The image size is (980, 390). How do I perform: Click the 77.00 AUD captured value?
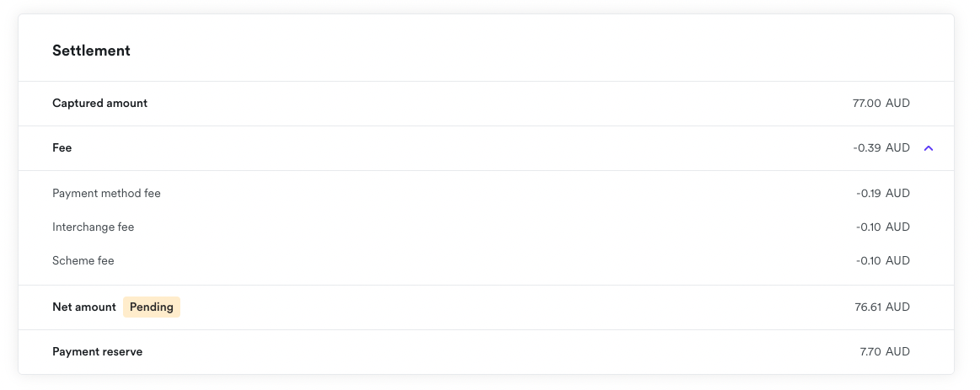coord(881,104)
